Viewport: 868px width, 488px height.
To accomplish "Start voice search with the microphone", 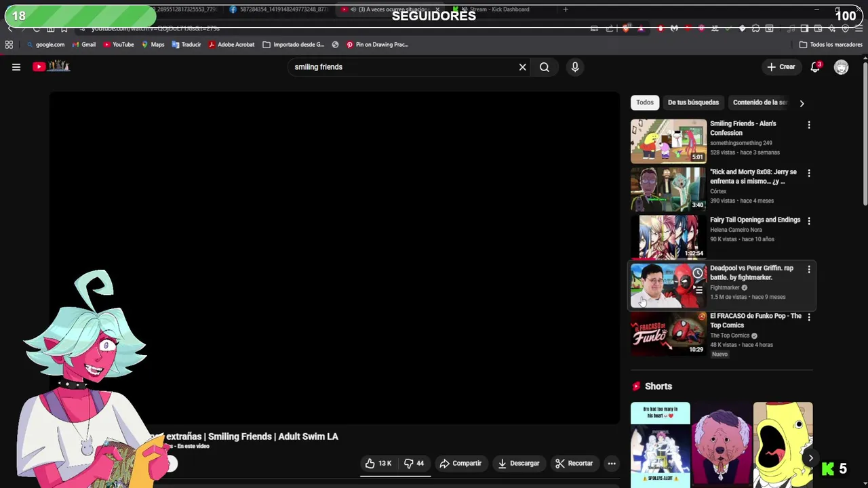I will 575,67.
